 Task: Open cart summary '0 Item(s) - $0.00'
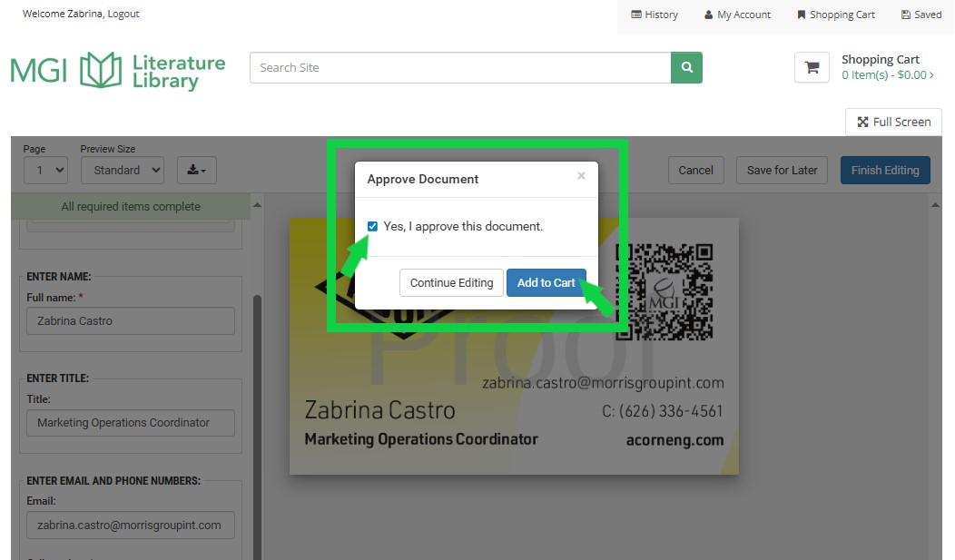tap(888, 74)
